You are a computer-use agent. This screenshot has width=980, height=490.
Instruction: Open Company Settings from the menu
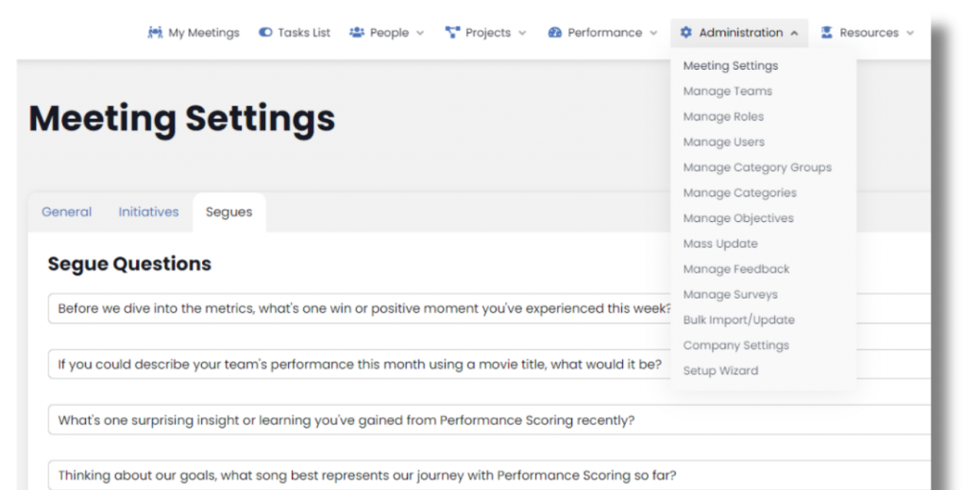[x=736, y=345]
